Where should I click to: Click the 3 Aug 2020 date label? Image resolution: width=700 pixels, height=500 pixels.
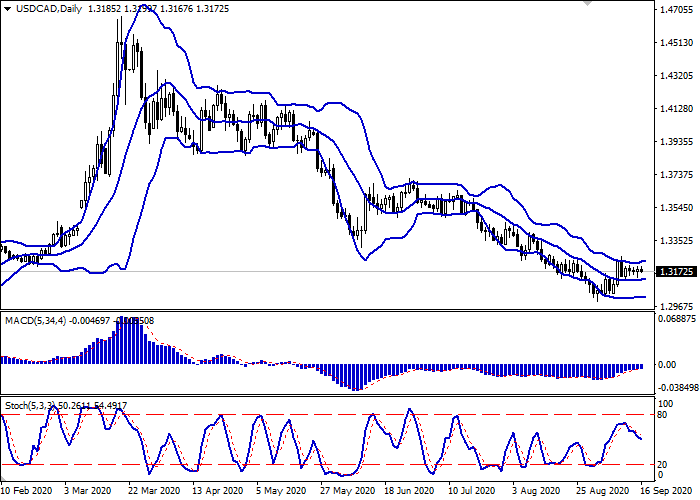pos(536,492)
